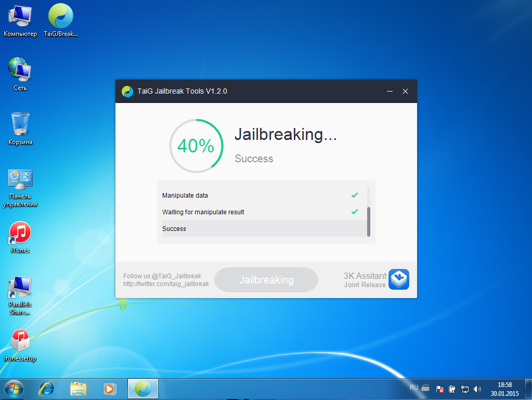Click the twitter.com/taig_jailbreak link
Viewport: 532px width, 400px height.
coord(166,284)
